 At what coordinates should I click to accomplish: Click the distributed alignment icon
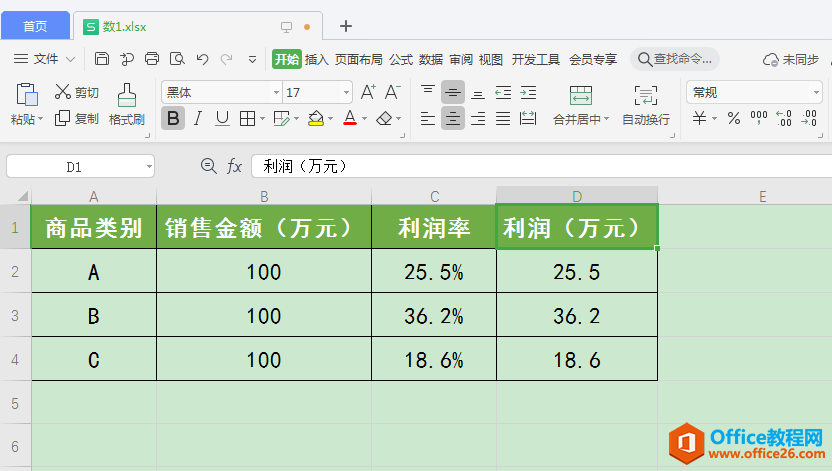[528, 118]
